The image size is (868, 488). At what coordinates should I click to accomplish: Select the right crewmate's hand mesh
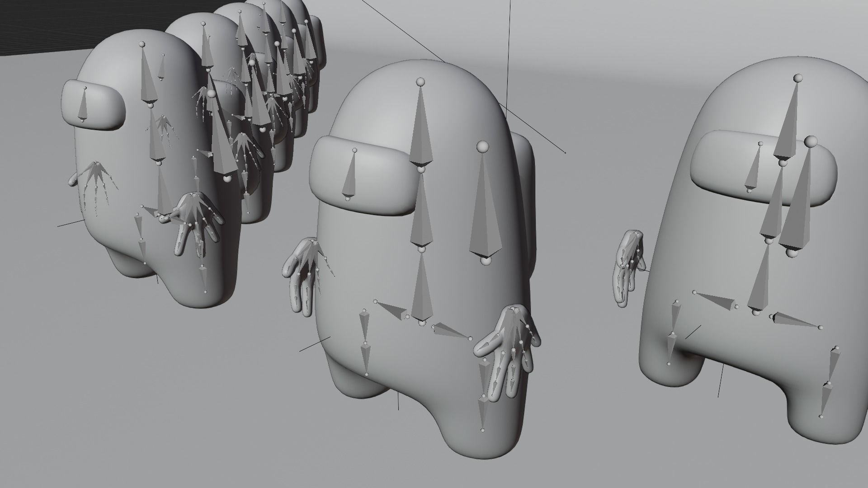coord(629,268)
